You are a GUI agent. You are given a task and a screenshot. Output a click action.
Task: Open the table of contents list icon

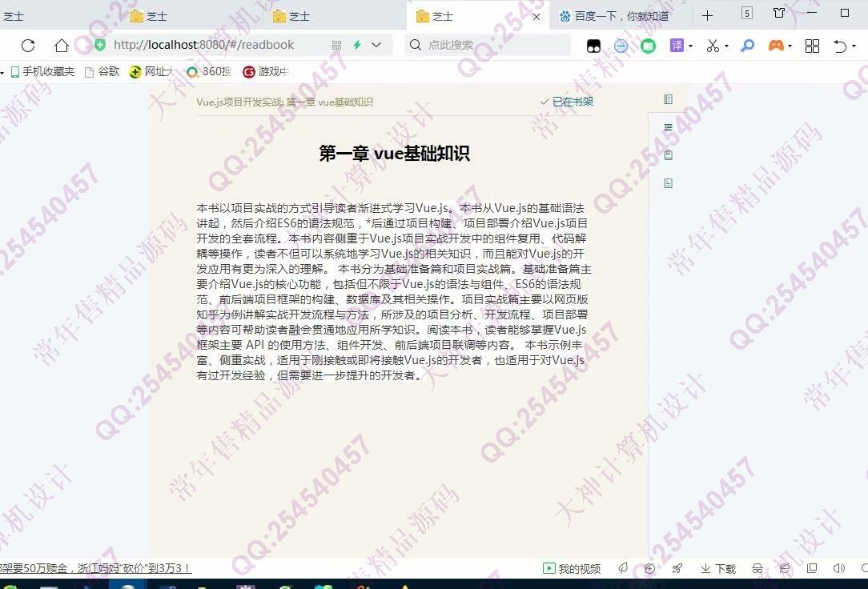668,127
